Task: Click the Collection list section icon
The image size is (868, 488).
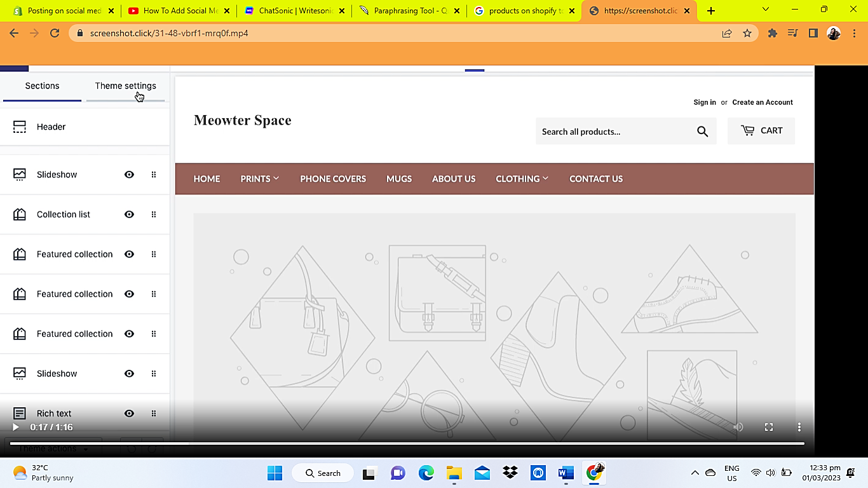Action: (20, 215)
